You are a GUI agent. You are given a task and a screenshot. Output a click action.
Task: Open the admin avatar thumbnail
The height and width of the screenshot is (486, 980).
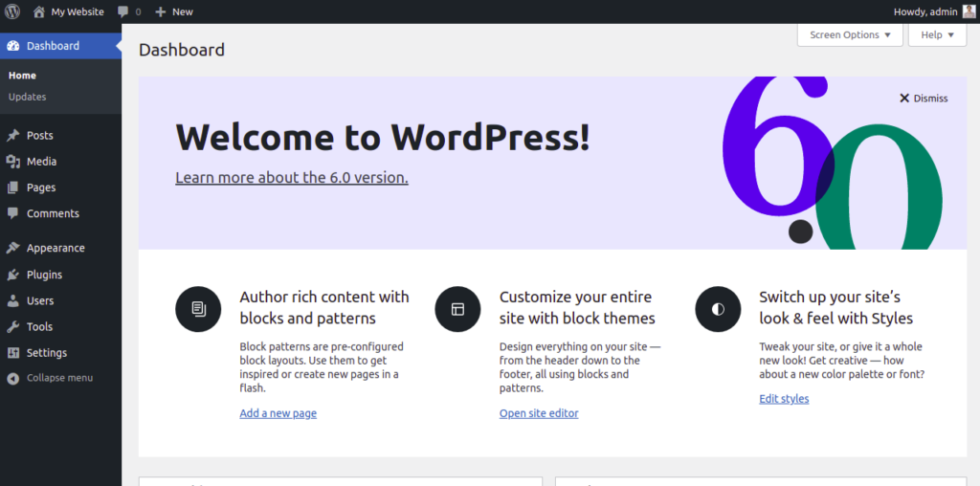click(x=969, y=11)
